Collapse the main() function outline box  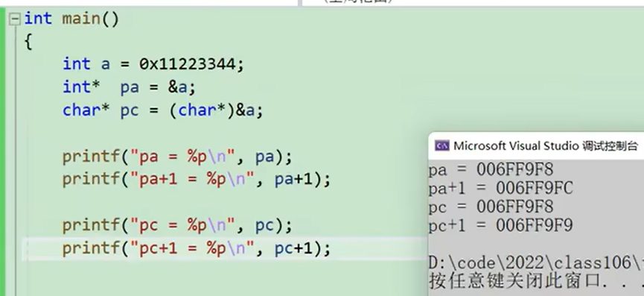point(15,19)
